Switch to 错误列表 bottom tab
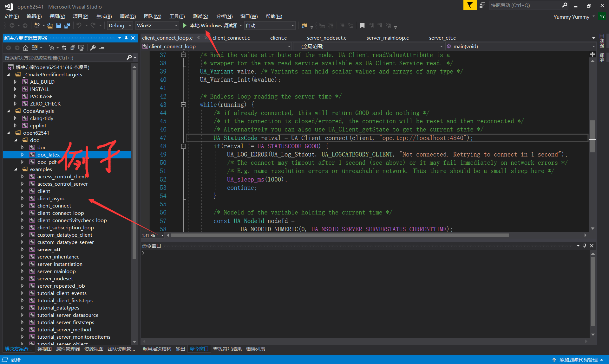609x364 pixels. (x=255, y=349)
